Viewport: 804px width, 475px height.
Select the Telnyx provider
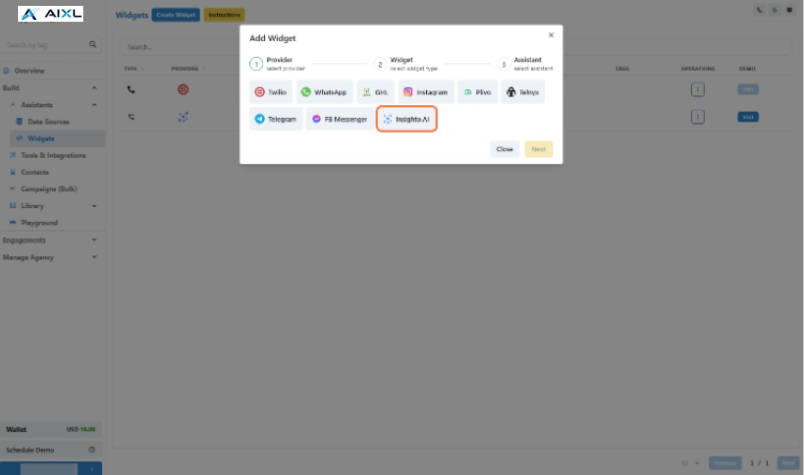pyautogui.click(x=522, y=92)
